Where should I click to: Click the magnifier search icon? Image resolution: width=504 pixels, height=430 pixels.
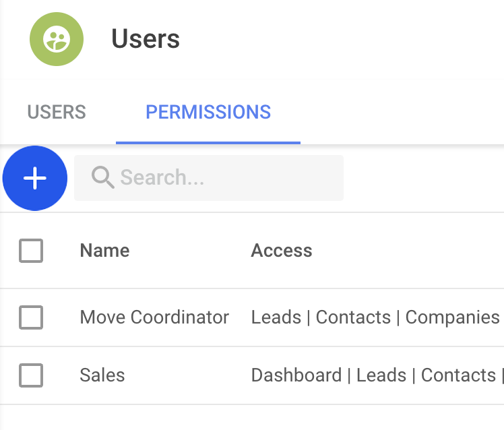point(103,178)
